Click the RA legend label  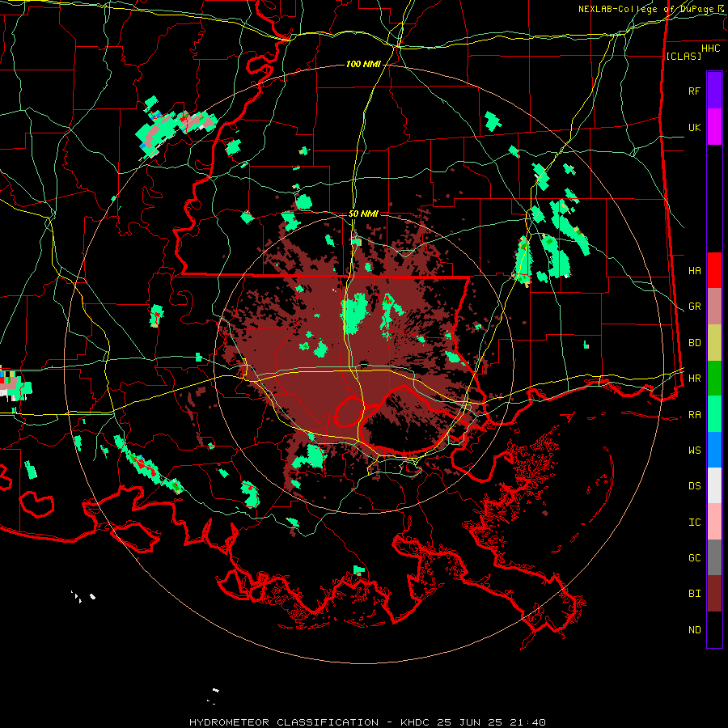[694, 415]
